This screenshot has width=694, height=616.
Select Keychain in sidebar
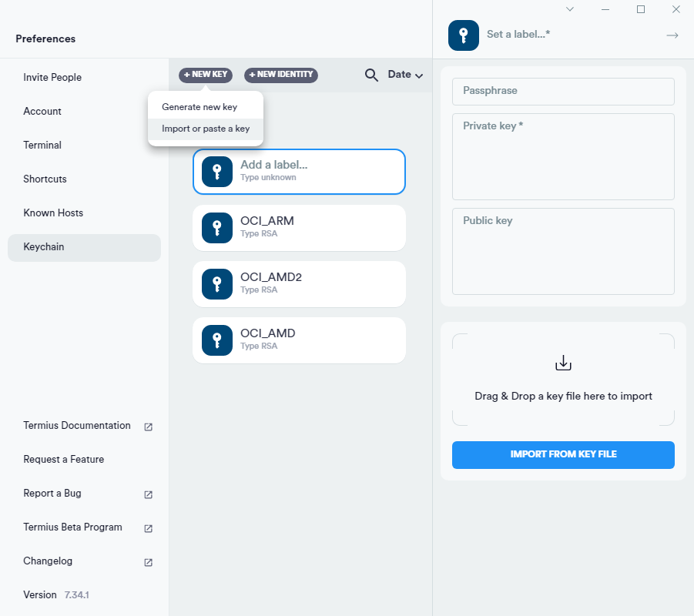click(84, 247)
